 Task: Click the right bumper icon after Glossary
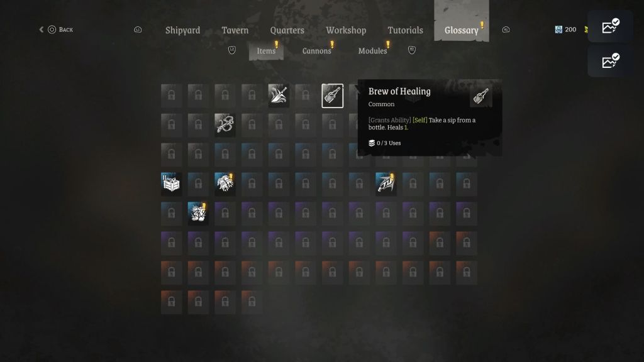point(506,30)
